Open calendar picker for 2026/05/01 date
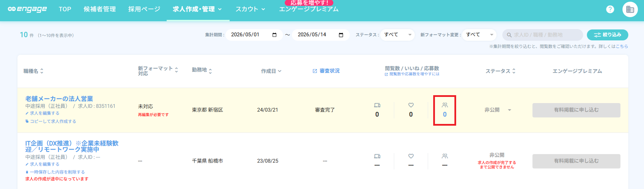 (x=274, y=35)
